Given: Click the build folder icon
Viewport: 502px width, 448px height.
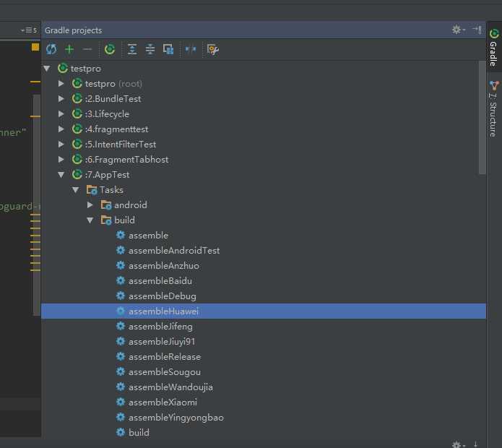Looking at the screenshot, I should [x=106, y=220].
